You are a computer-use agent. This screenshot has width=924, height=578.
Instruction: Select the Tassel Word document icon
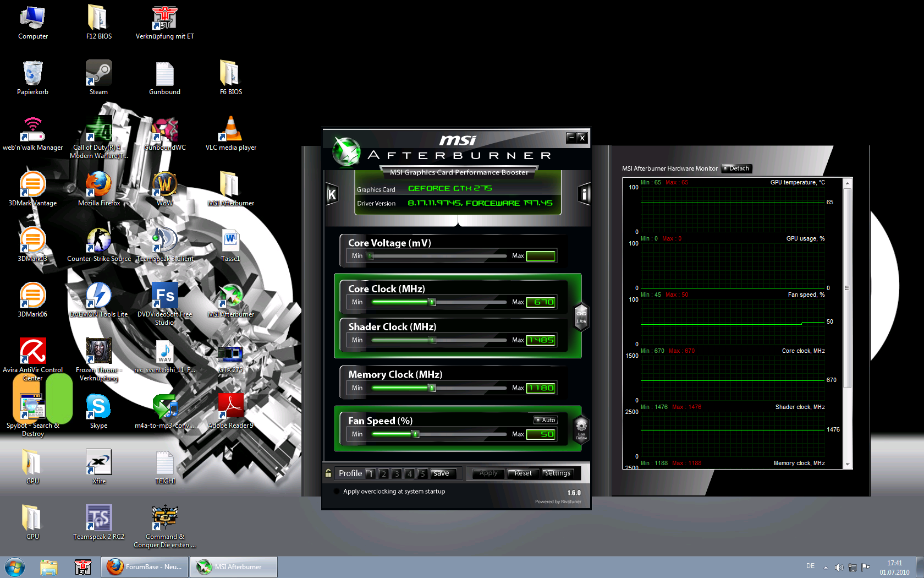pyautogui.click(x=231, y=245)
